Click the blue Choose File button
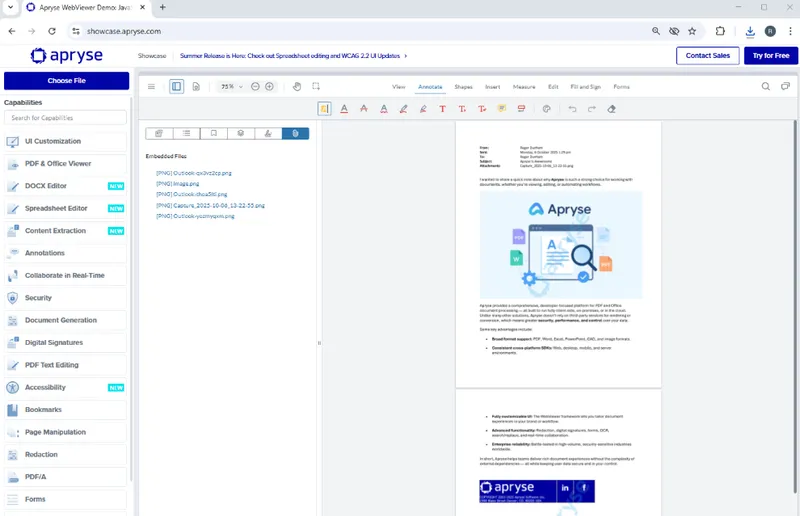 [66, 81]
